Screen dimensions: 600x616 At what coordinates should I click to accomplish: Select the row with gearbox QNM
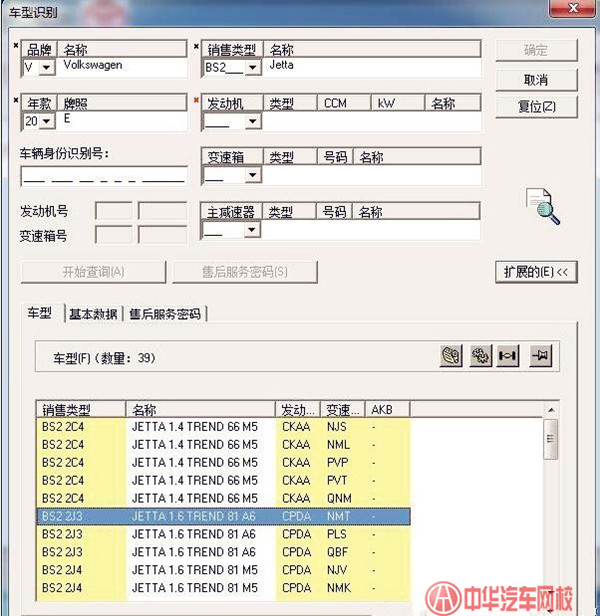pyautogui.click(x=223, y=498)
